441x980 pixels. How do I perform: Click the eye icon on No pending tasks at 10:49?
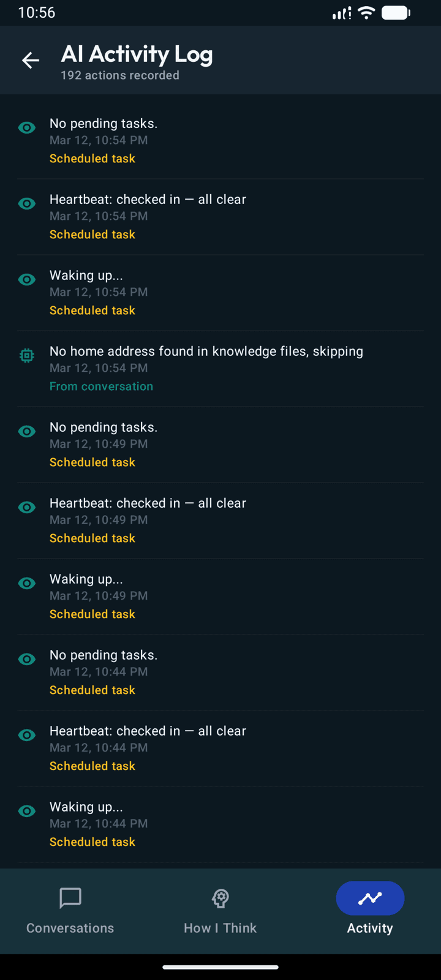coord(26,431)
